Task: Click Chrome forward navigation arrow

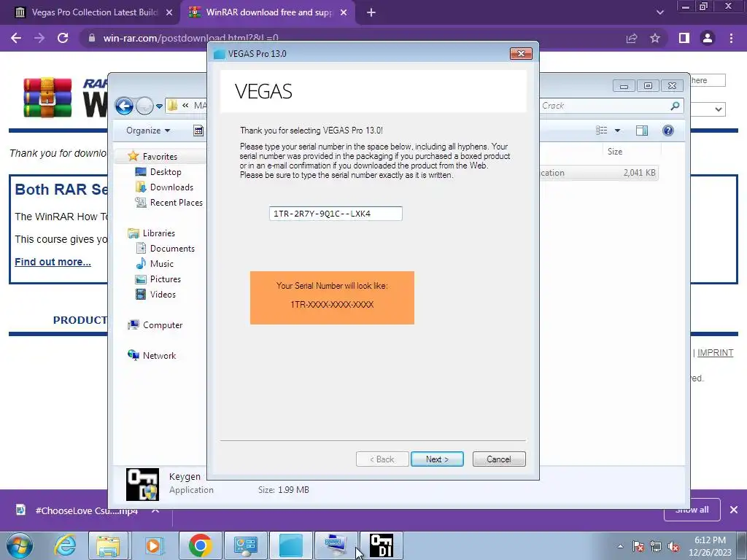Action: click(39, 38)
